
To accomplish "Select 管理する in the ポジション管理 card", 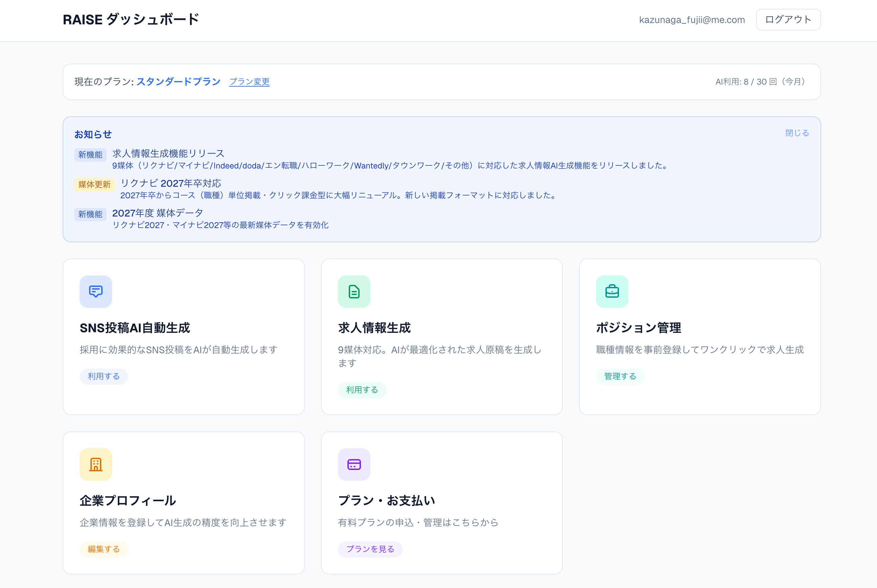I will pyautogui.click(x=620, y=376).
